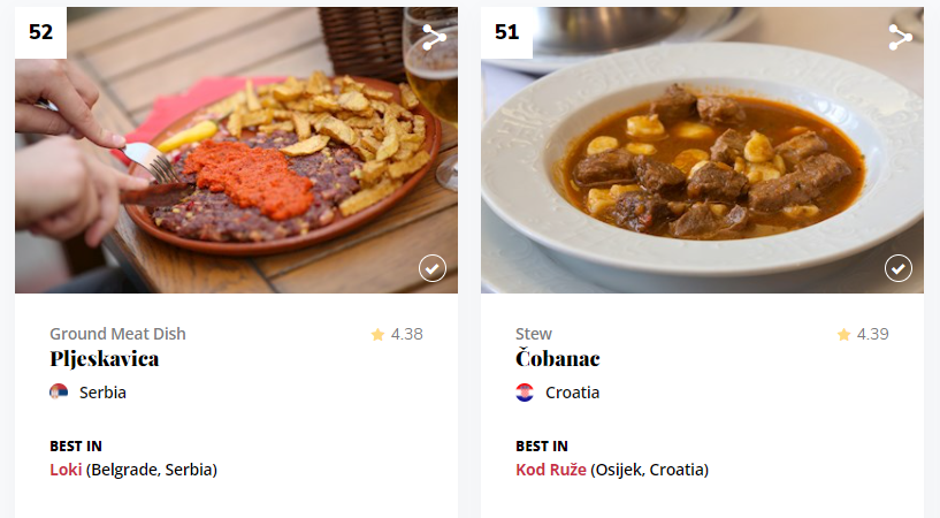Click the rank 51 badge

pyautogui.click(x=507, y=33)
